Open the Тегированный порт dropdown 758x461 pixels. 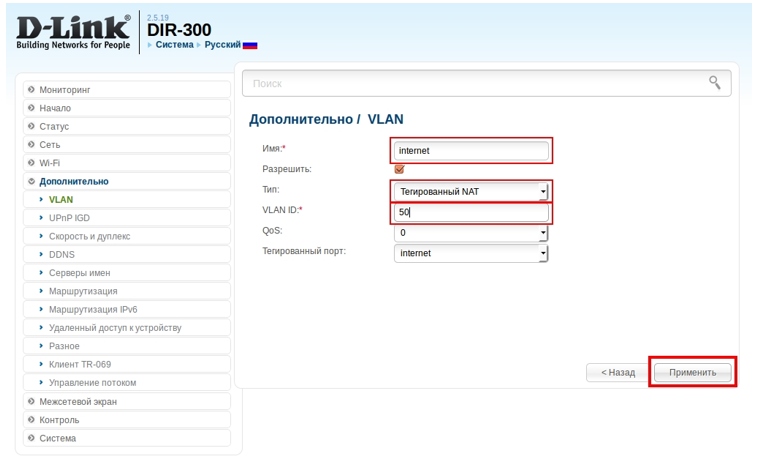[471, 254]
